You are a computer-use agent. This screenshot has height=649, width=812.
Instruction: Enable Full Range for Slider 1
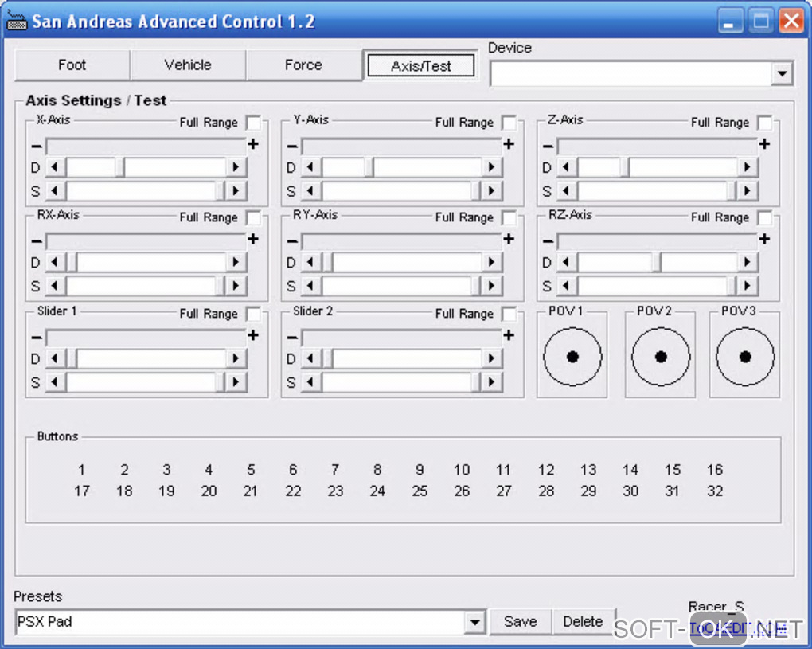pyautogui.click(x=254, y=314)
